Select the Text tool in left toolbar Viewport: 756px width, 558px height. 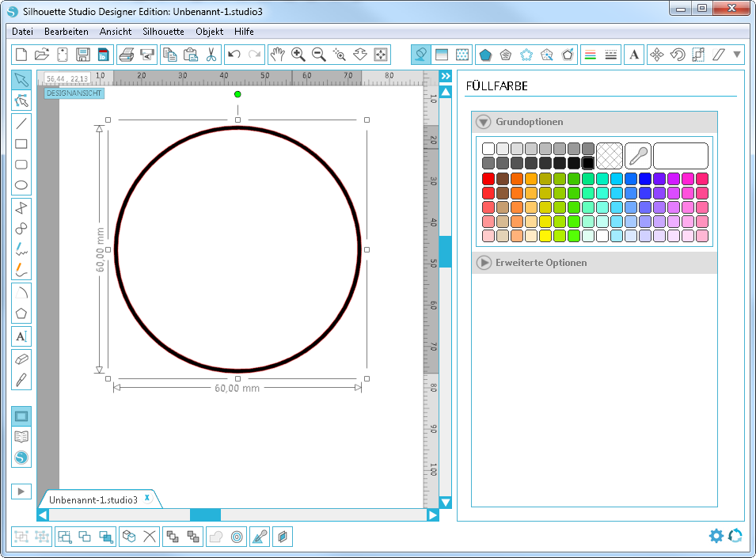point(21,336)
